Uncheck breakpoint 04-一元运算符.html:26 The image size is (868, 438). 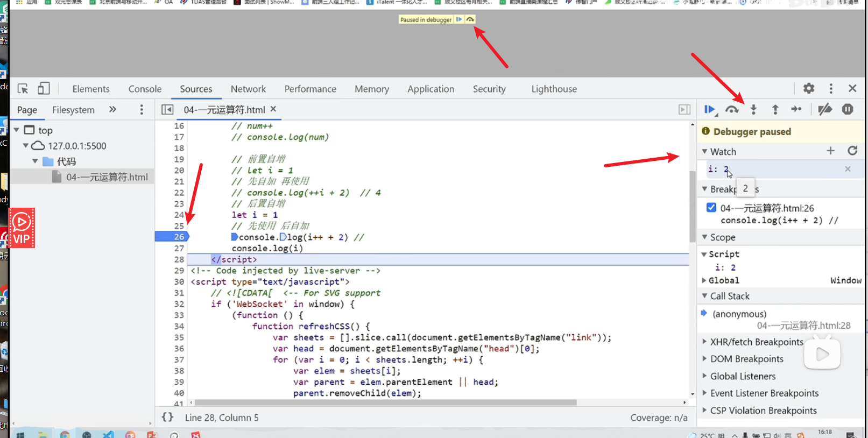point(711,208)
